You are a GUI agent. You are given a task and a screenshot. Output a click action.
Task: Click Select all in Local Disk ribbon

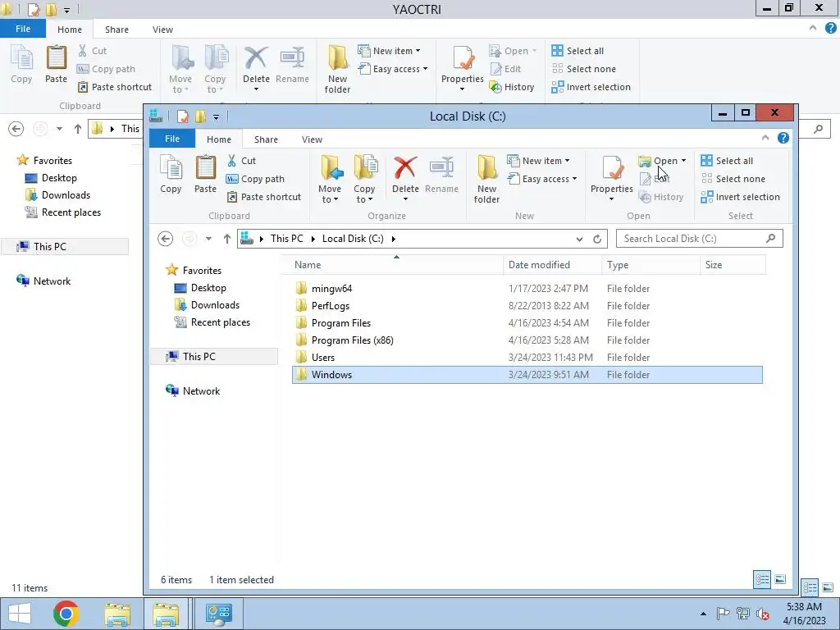coord(727,161)
